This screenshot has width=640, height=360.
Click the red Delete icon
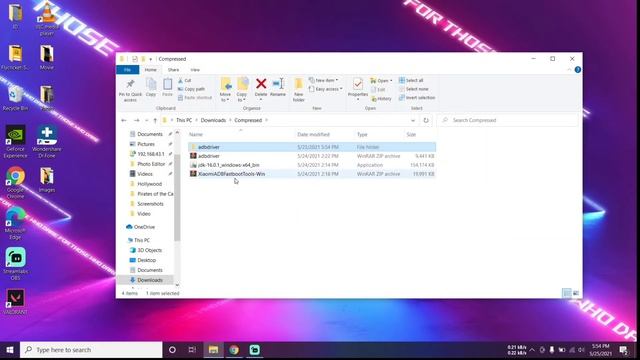pyautogui.click(x=261, y=84)
